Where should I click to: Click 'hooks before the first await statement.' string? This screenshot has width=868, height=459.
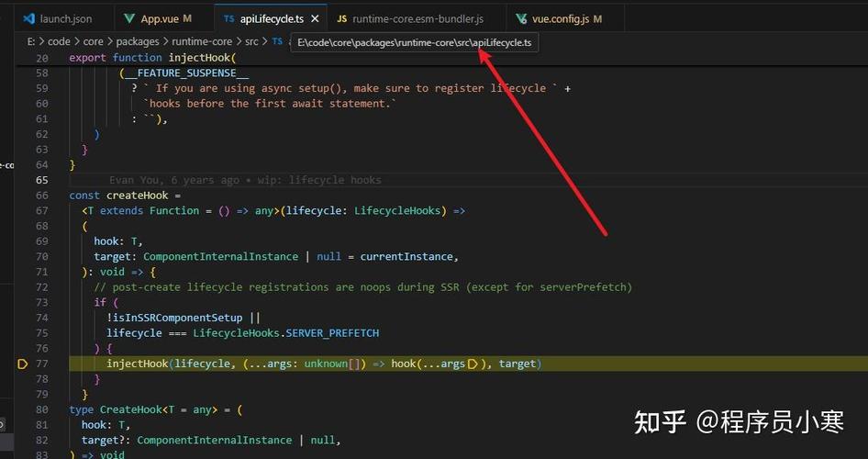click(x=272, y=104)
